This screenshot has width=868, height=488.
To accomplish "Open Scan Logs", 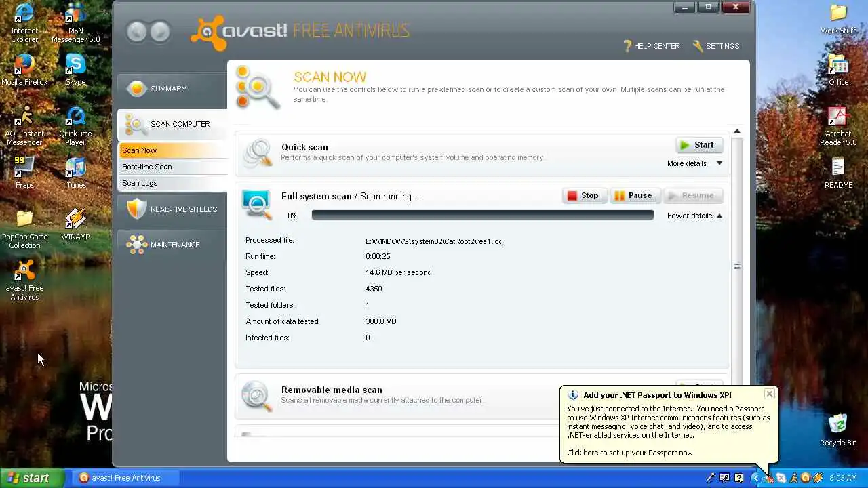I will click(173, 183).
